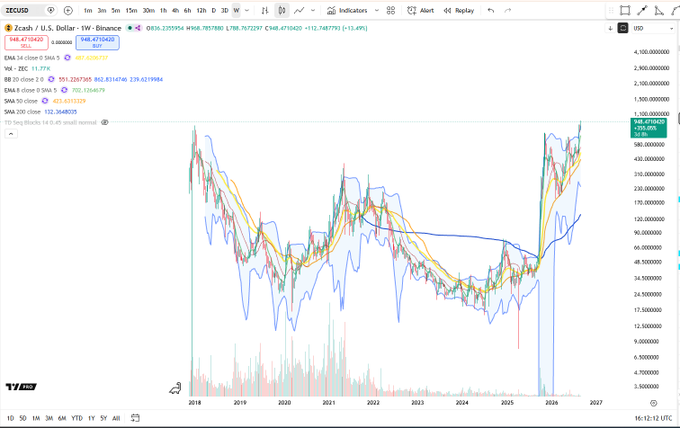Toggle the dark auto-fit scale button
Image resolution: width=680 pixels, height=428 pixels.
pos(623,28)
